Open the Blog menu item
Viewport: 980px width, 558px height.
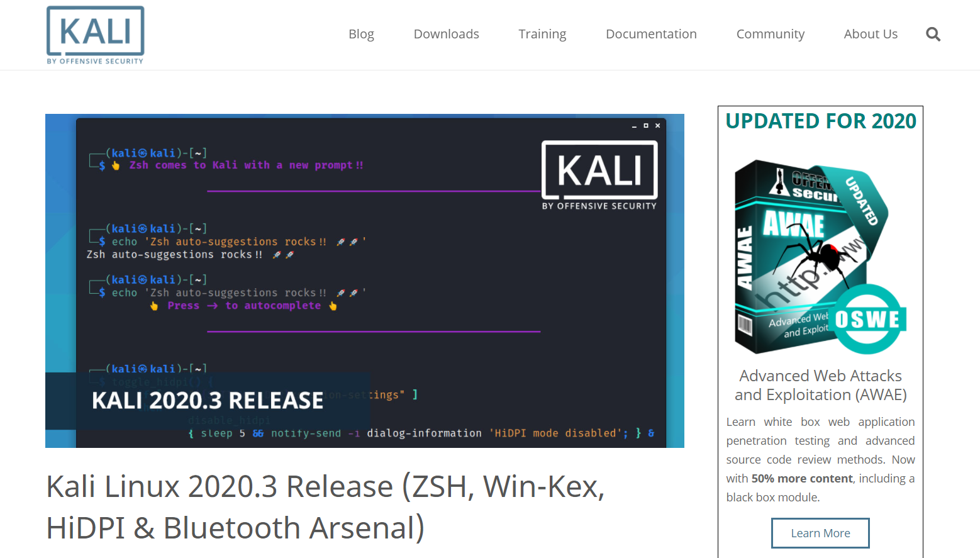[x=361, y=34]
